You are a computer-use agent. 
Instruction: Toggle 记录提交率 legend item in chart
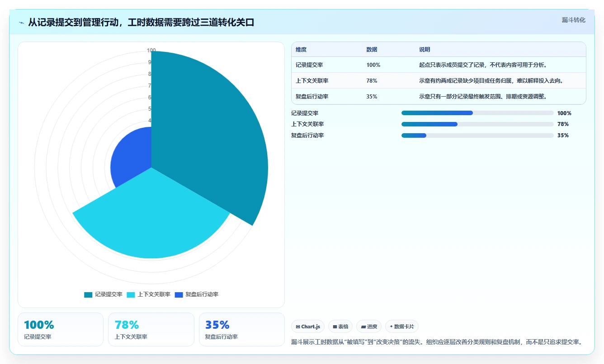pyautogui.click(x=103, y=294)
